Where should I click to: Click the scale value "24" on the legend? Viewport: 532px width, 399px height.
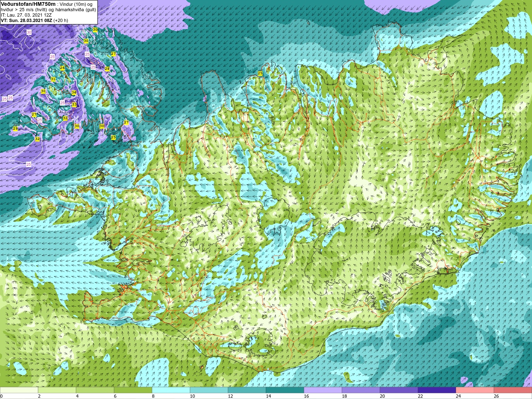(458, 397)
